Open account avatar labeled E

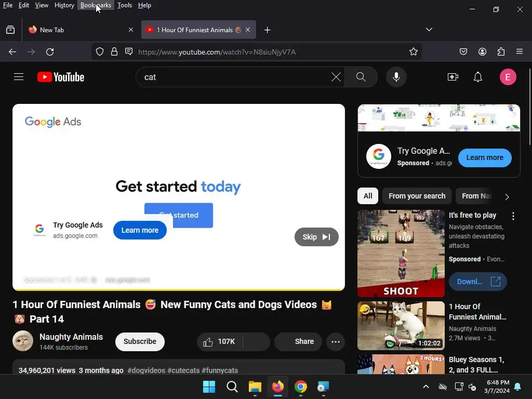[x=508, y=77]
